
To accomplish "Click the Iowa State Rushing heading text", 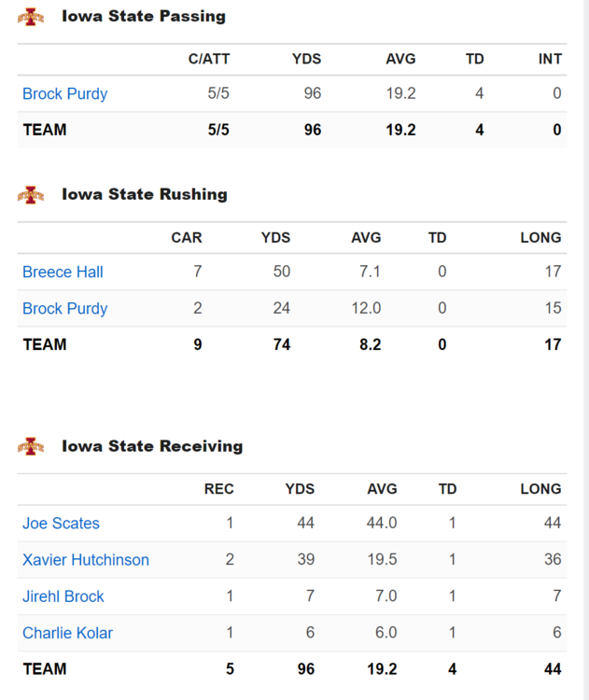I will (145, 195).
